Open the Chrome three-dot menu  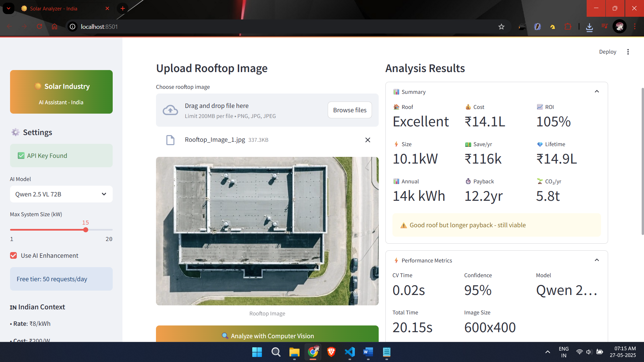(x=635, y=26)
